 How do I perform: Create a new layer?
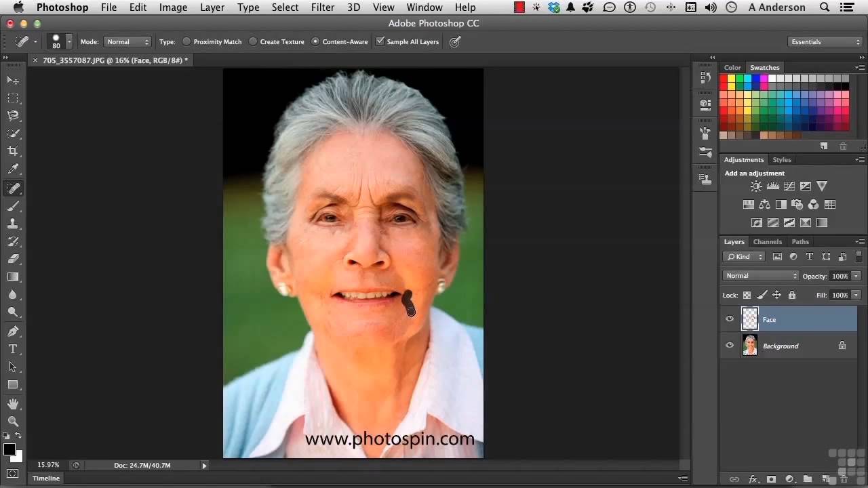point(824,479)
